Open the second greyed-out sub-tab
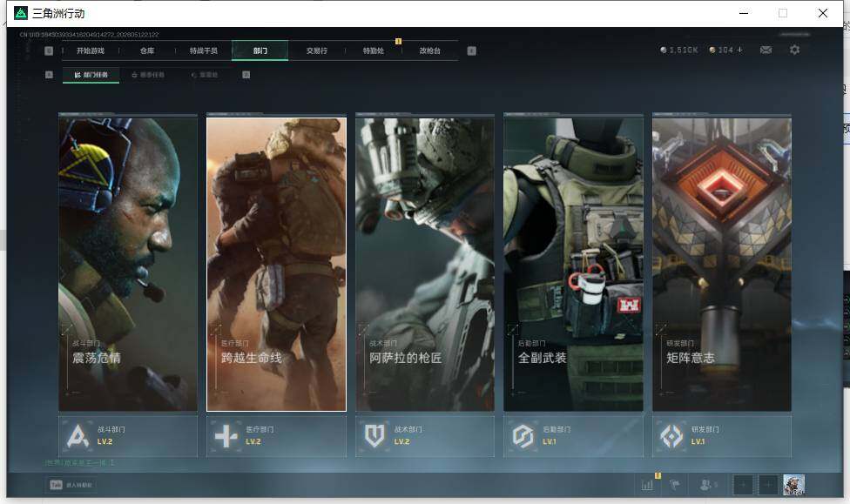 pos(148,75)
